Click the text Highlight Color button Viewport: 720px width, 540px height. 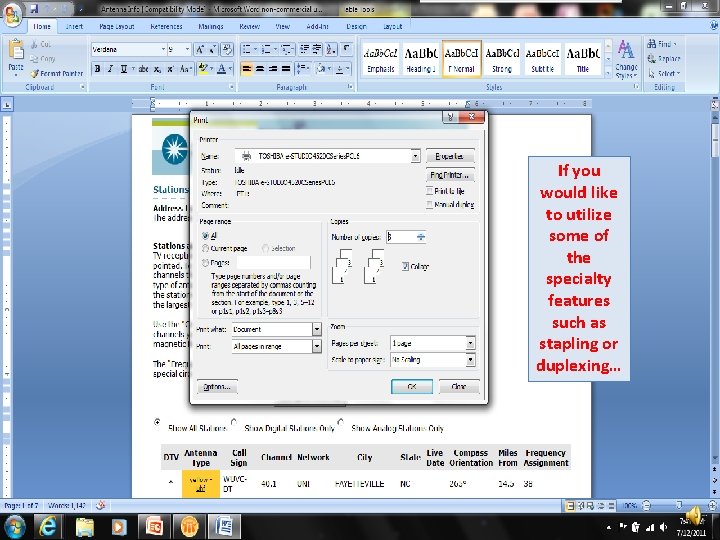tap(202, 69)
